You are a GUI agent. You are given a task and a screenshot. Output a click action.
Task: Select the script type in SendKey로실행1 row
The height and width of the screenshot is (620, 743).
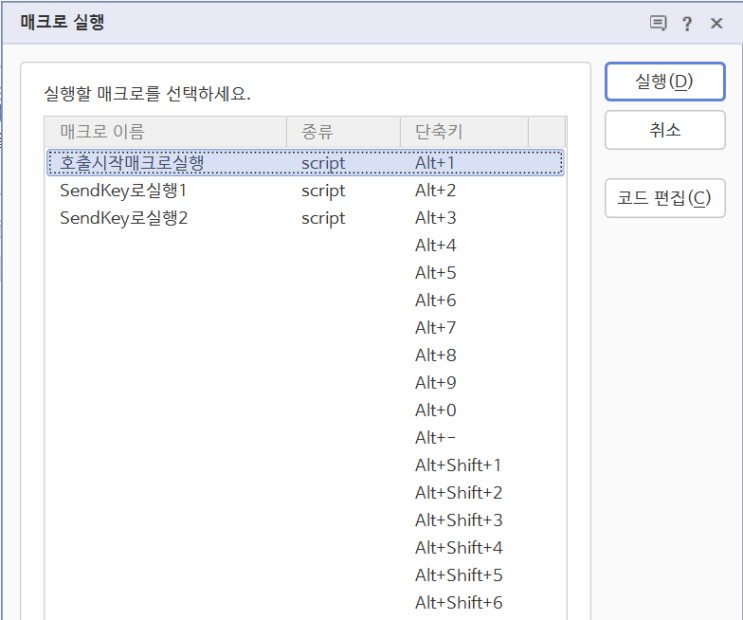coord(323,191)
